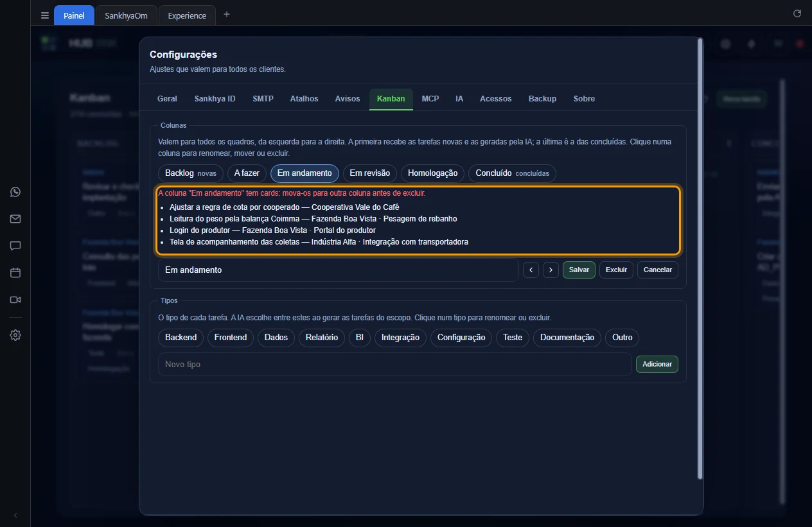Open the Geral settings tab
Screen dimensions: 812x527
pyautogui.click(x=167, y=99)
